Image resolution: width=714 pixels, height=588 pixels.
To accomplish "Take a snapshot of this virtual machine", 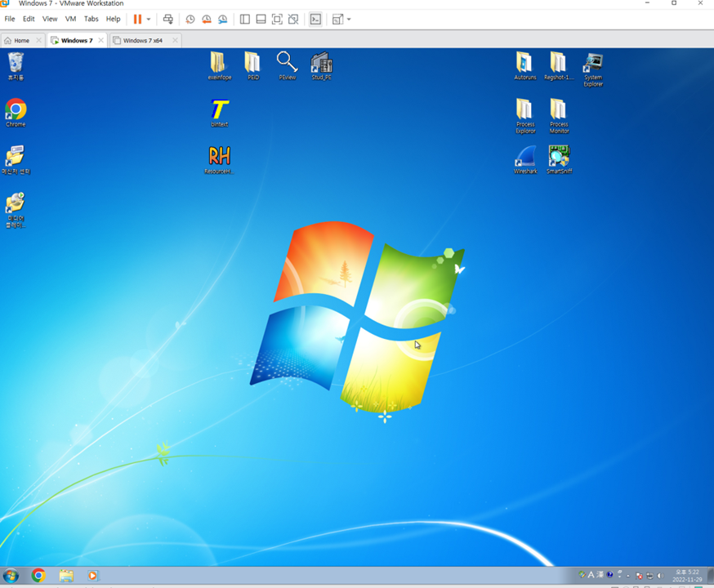I will pos(190,19).
